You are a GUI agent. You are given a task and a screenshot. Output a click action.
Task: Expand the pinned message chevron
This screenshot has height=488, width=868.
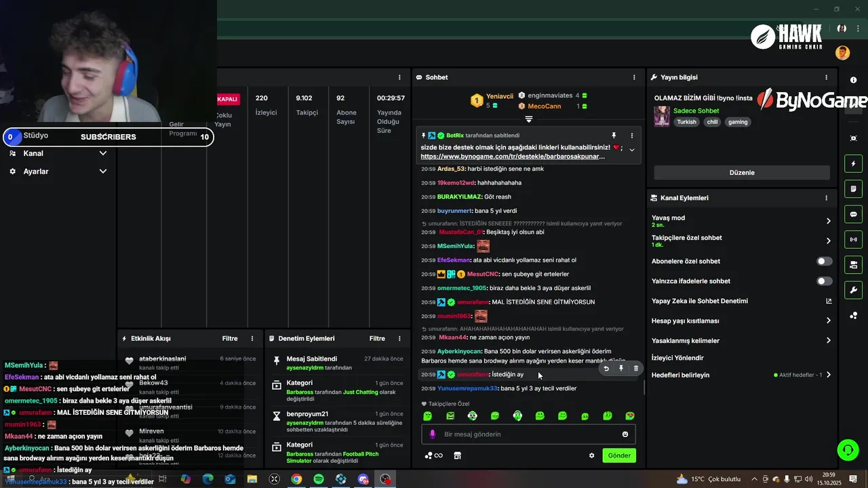(632, 150)
